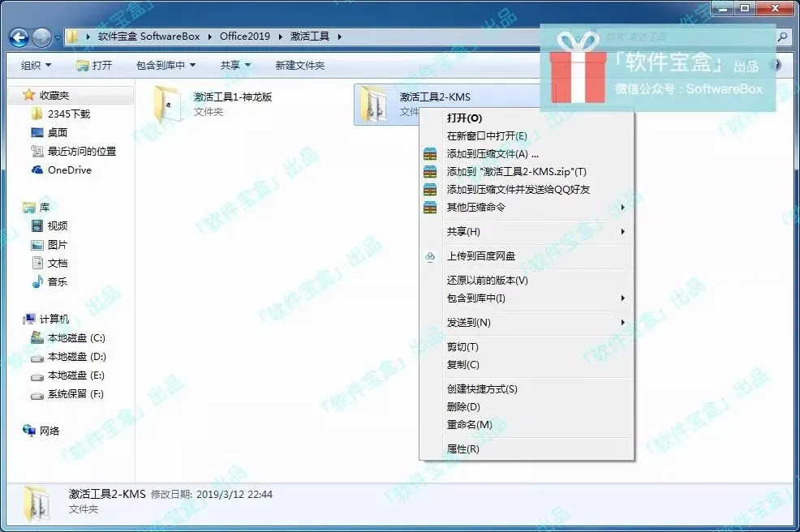Choose 添加到压缩文件并发送给QQ好友
The image size is (800, 532).
(x=526, y=190)
